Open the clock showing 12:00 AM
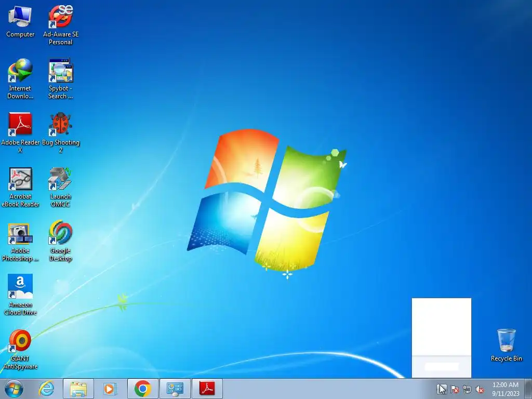The height and width of the screenshot is (399, 532). [505, 385]
